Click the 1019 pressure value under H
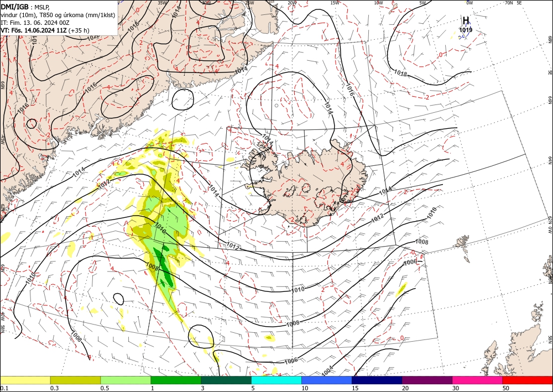Viewport: 553px width, 392px height. click(x=466, y=30)
